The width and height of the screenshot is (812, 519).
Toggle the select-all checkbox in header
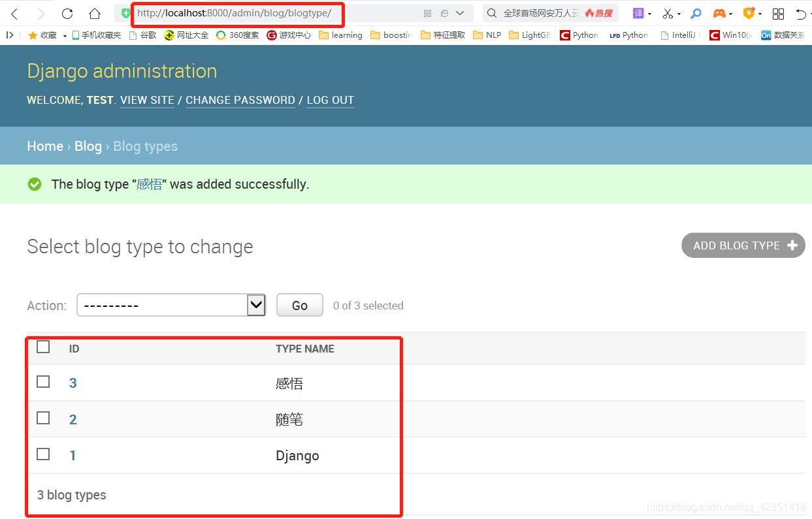pos(43,347)
